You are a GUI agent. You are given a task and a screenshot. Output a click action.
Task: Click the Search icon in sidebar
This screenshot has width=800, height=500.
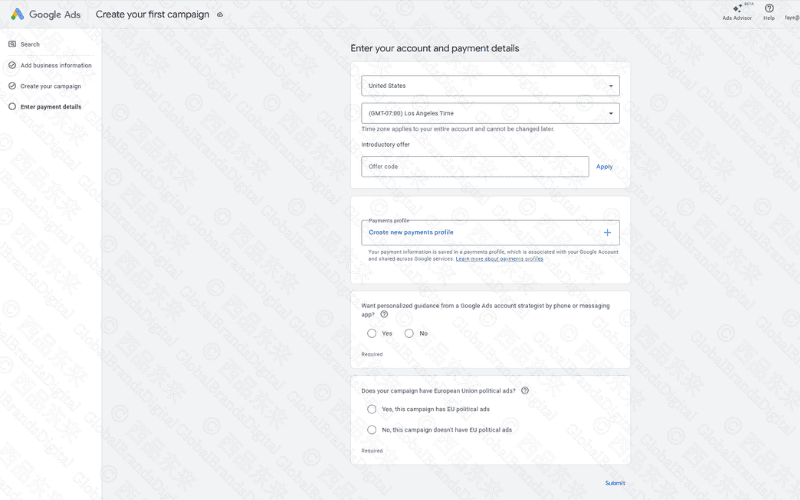pyautogui.click(x=12, y=44)
